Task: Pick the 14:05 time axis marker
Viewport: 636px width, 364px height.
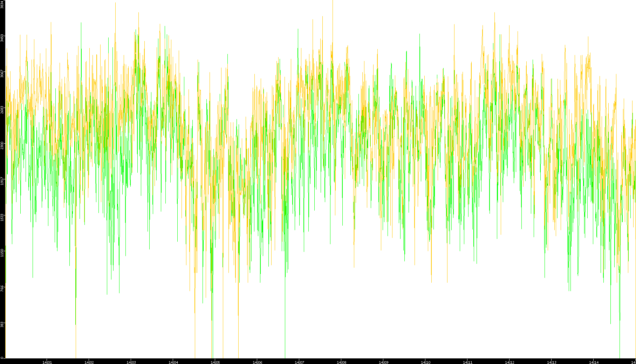Action: pyautogui.click(x=215, y=362)
